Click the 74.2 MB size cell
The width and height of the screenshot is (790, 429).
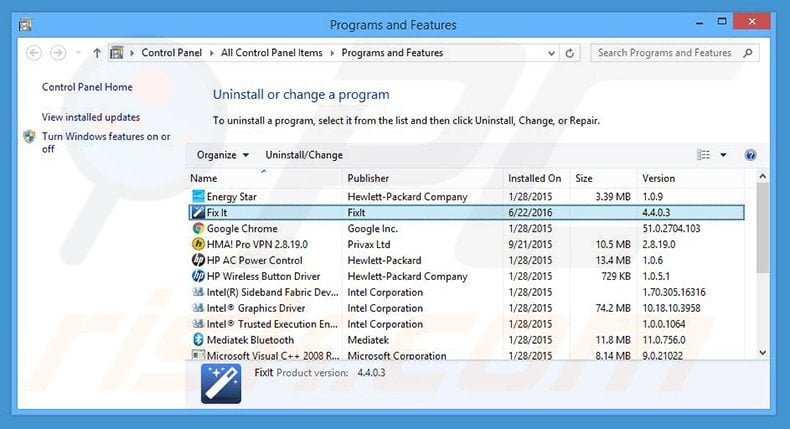point(613,308)
